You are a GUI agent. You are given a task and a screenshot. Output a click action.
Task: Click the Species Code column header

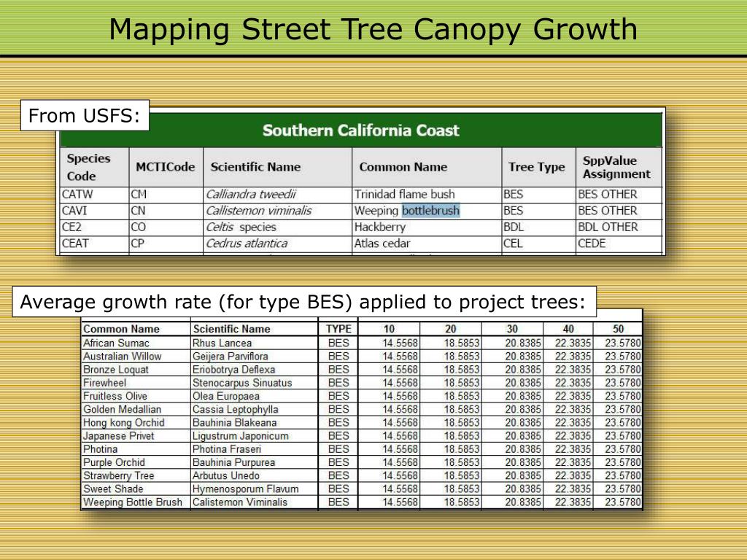94,167
